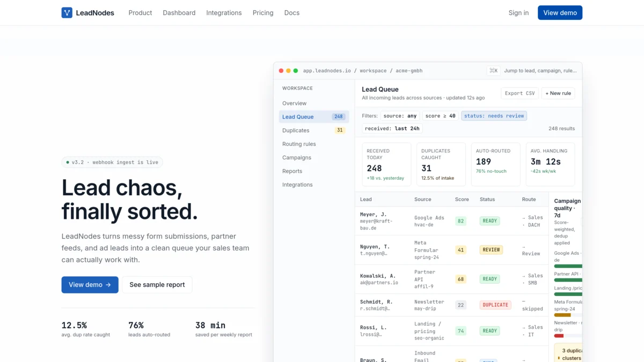Sort by the Score column header
The width and height of the screenshot is (644, 362).
pyautogui.click(x=462, y=200)
